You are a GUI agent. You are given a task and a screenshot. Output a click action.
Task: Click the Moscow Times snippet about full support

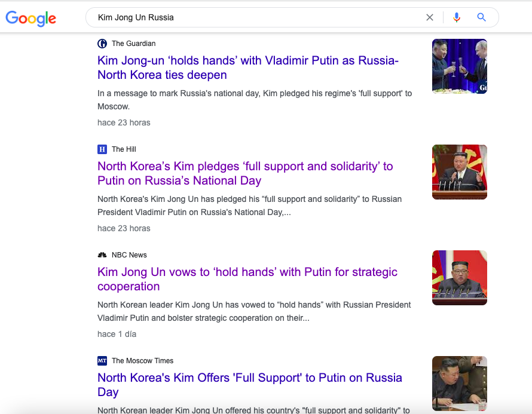[253, 410]
